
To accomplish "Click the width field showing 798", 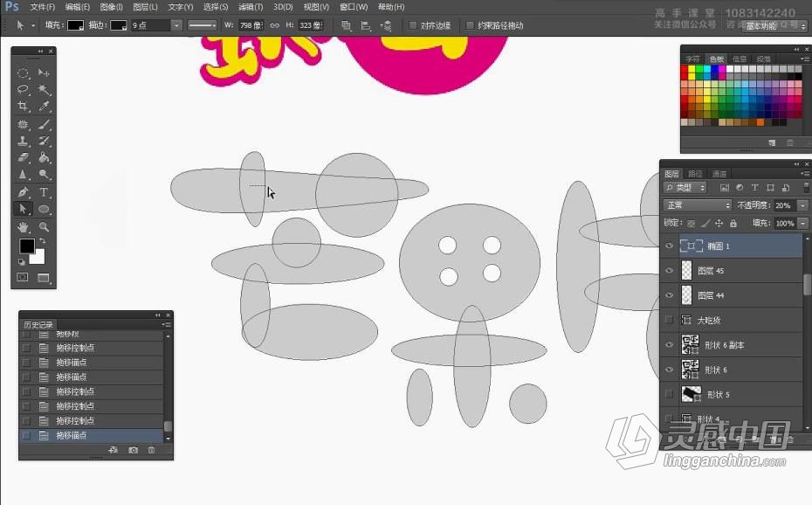I will coord(251,25).
